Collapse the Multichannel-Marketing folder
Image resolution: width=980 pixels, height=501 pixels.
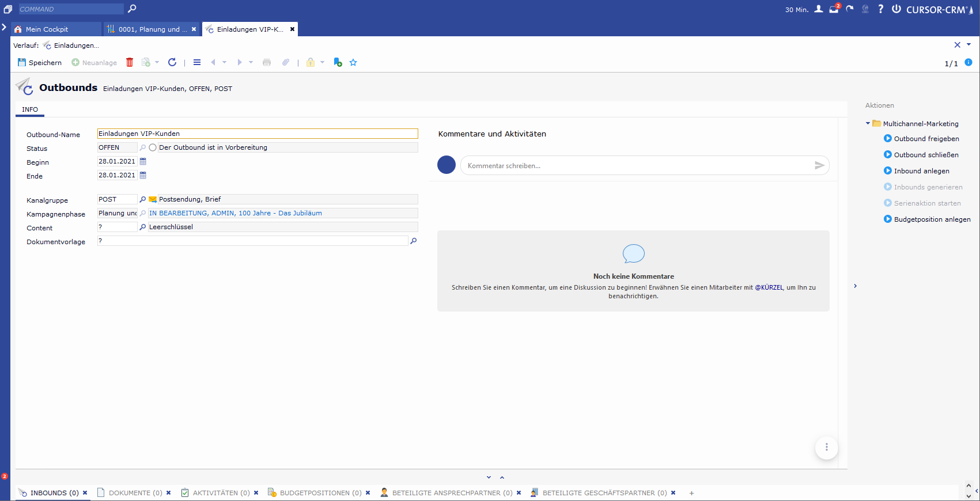coord(868,123)
